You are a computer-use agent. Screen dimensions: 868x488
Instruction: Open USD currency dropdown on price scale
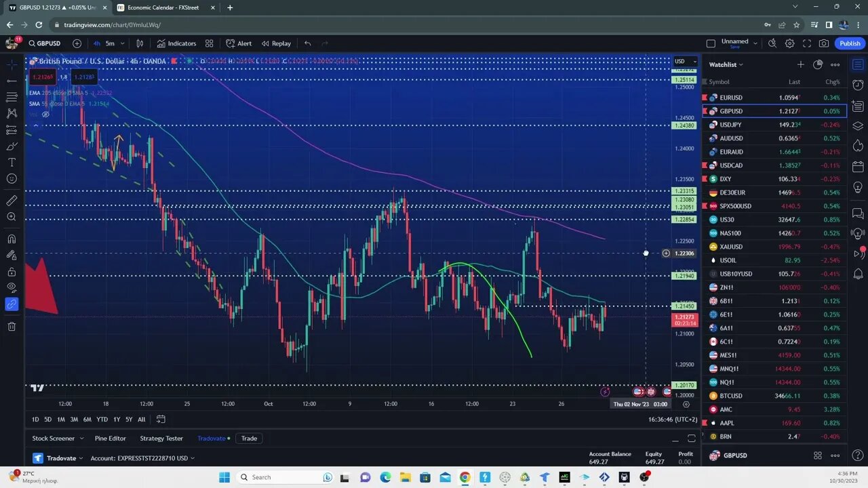tap(685, 62)
